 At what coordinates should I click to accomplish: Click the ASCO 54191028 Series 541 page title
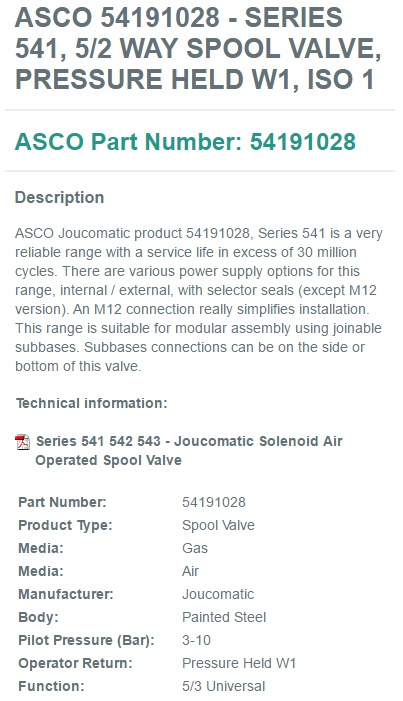[198, 48]
